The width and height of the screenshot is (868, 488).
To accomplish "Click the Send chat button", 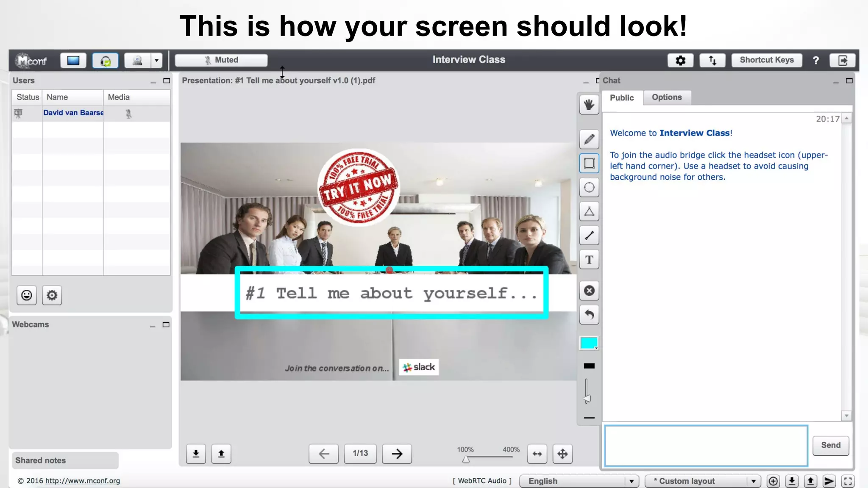I will coord(830,445).
